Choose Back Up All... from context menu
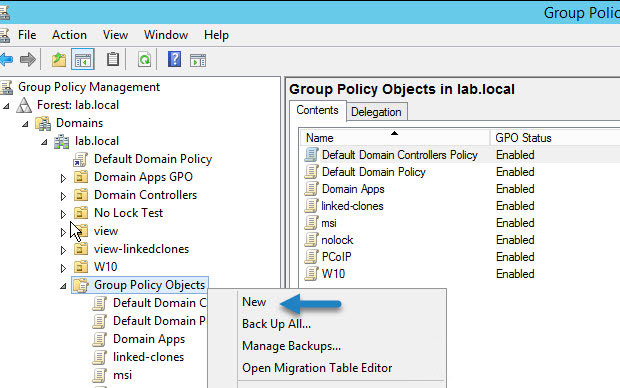620x388 pixels. coord(276,324)
